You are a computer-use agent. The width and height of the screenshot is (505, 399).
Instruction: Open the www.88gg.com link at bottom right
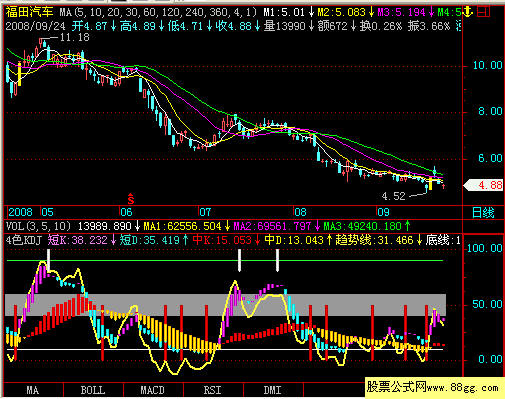click(x=463, y=388)
